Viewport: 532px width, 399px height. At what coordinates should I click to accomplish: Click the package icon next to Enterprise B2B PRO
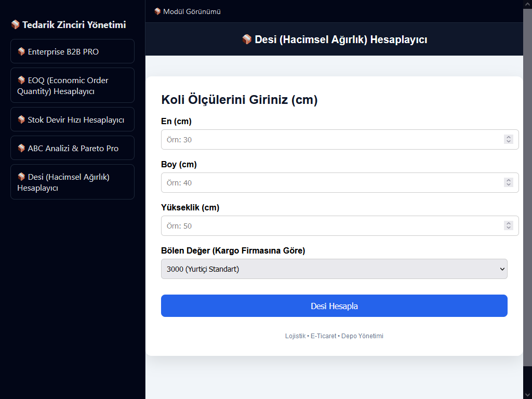coord(21,51)
